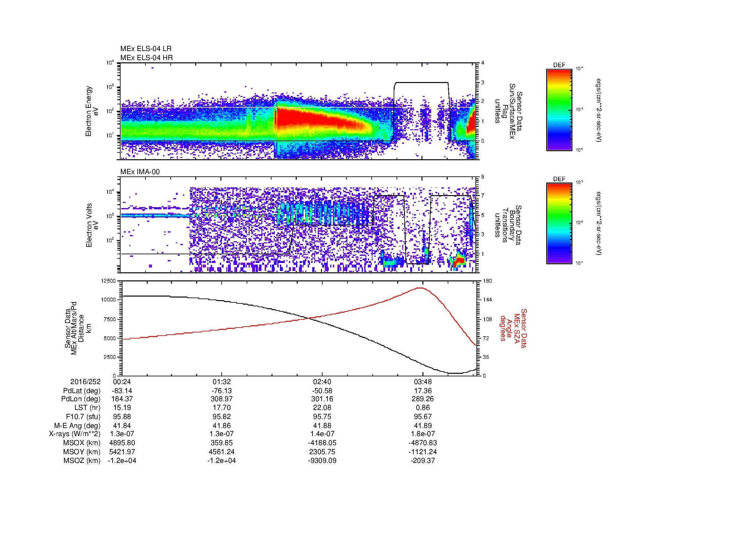Click the M-E Ang value 41.89
This screenshot has width=756, height=534.
click(422, 426)
